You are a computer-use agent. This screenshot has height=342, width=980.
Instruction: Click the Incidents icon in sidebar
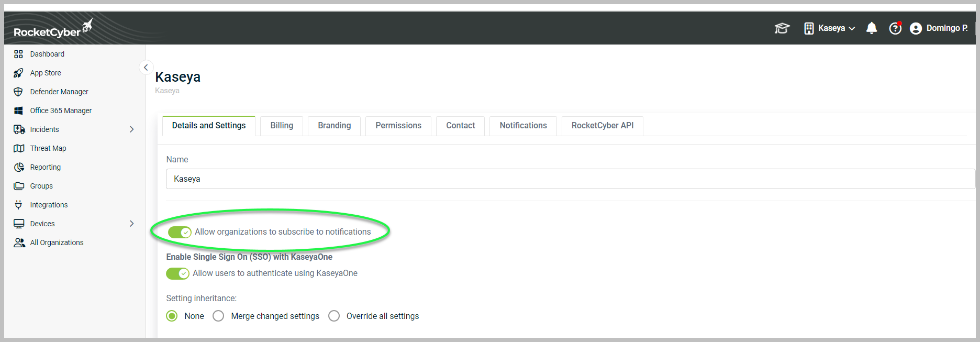[x=19, y=129]
